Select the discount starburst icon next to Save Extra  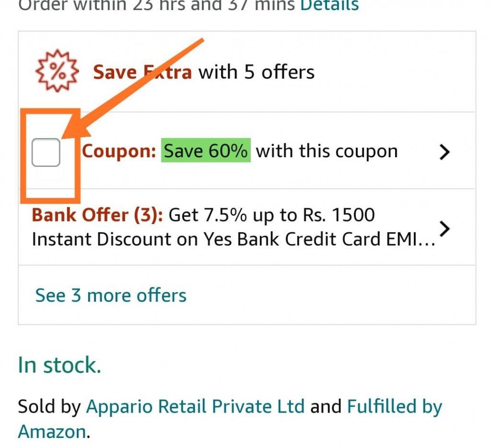coord(57,72)
